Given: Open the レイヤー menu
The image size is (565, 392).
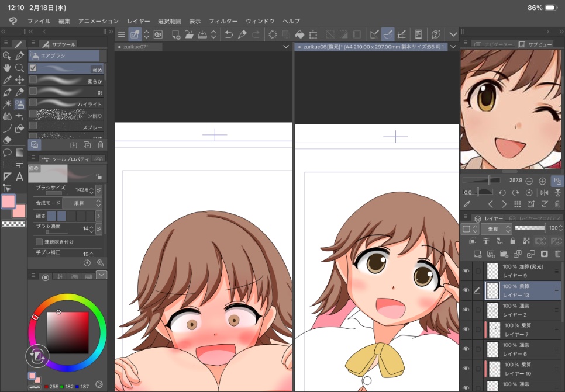Looking at the screenshot, I should 139,21.
